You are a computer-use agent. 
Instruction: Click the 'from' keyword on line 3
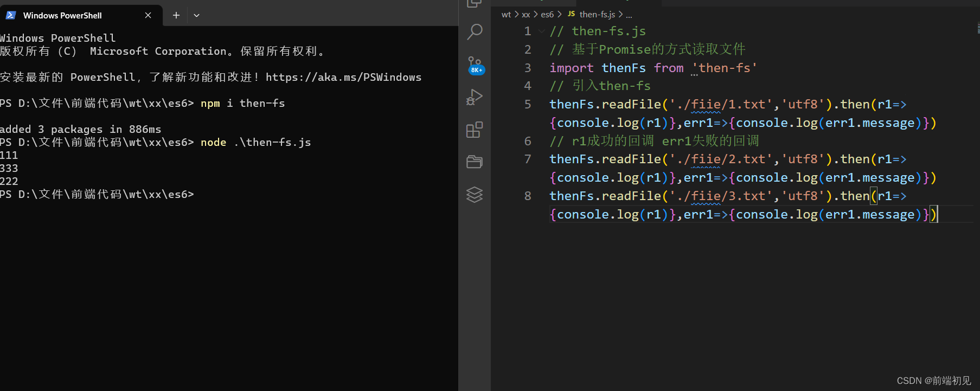click(669, 68)
